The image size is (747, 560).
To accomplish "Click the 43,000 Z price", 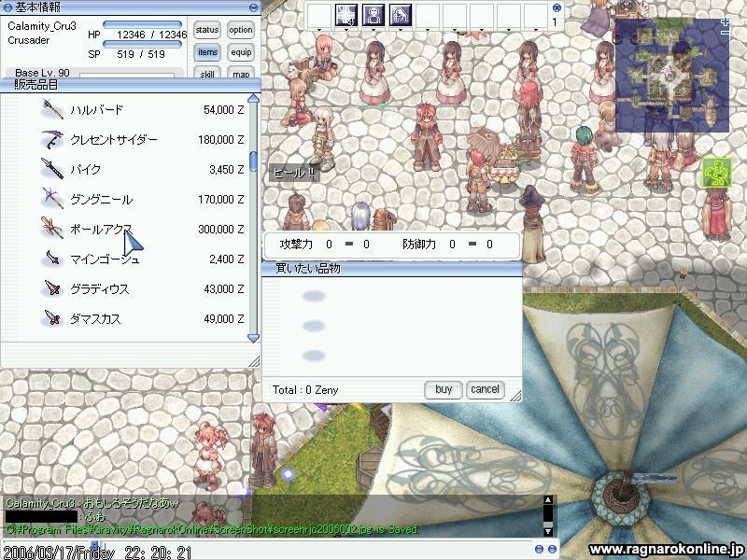I will tap(224, 289).
